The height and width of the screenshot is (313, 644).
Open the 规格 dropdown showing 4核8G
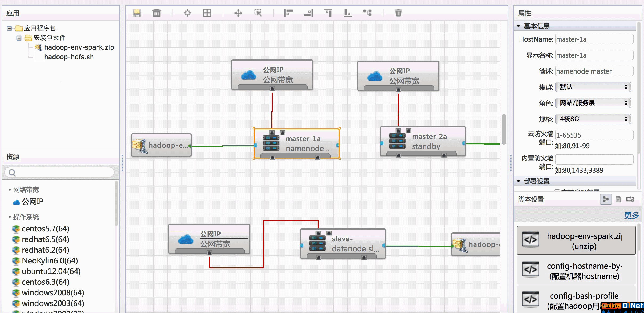point(593,119)
